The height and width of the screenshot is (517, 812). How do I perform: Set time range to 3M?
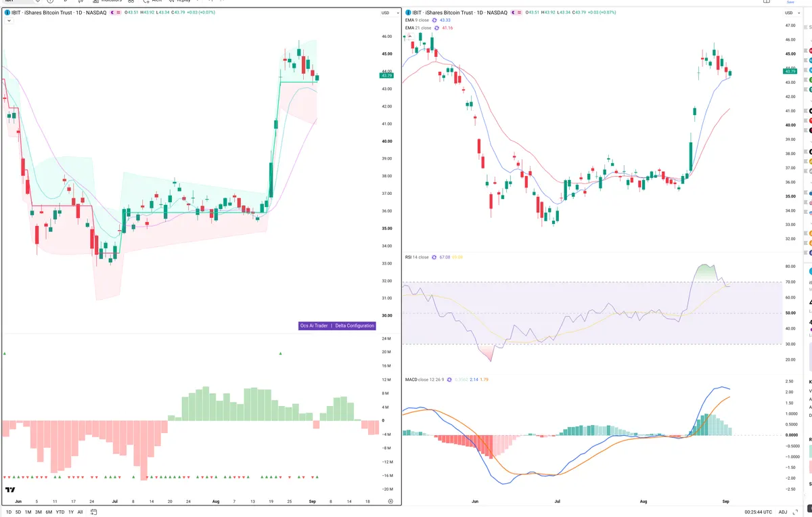pyautogui.click(x=39, y=512)
